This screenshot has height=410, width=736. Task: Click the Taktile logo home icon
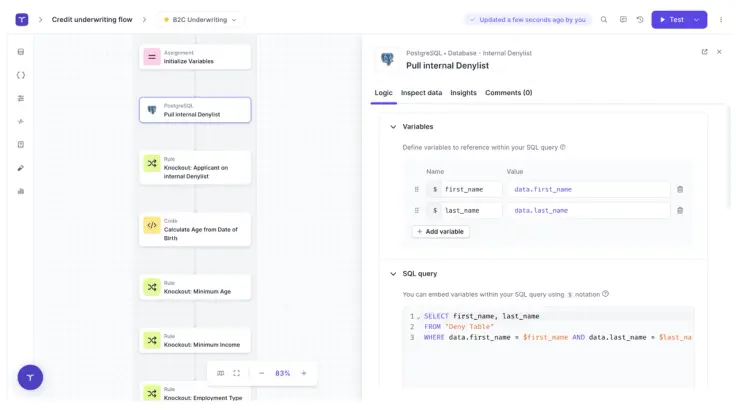[x=22, y=20]
